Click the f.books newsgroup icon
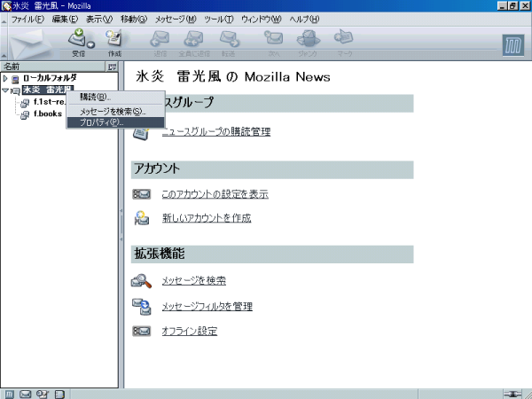 click(25, 114)
